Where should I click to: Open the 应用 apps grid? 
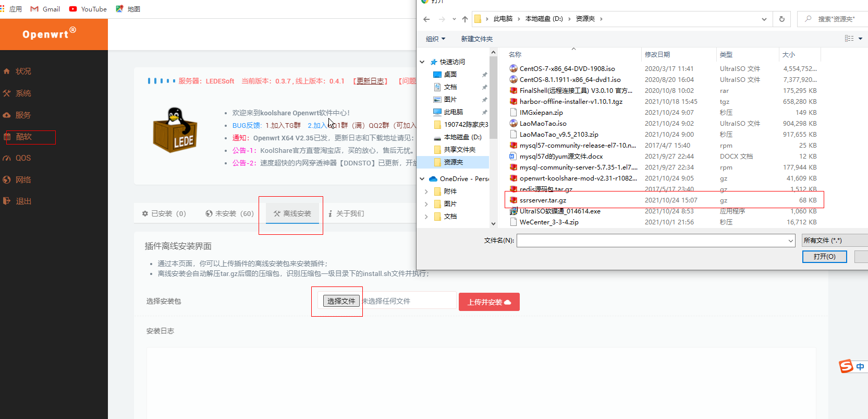(x=11, y=9)
